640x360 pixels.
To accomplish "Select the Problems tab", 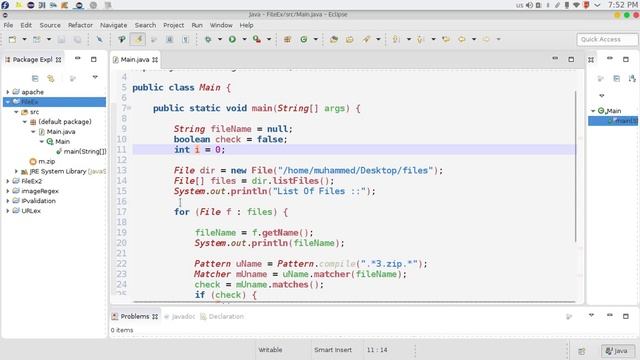I will [x=136, y=316].
